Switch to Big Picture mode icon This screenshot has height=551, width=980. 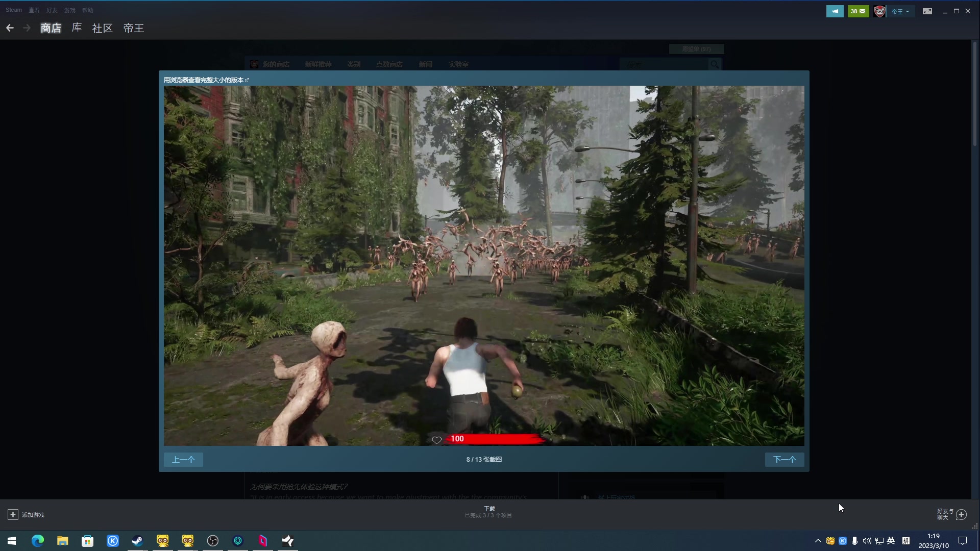click(x=927, y=11)
